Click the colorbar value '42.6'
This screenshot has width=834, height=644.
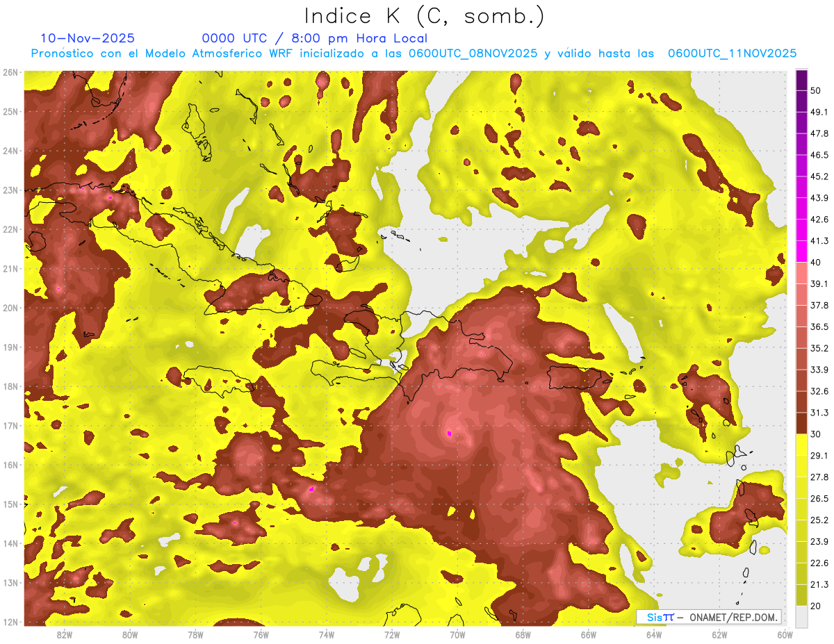(x=819, y=220)
